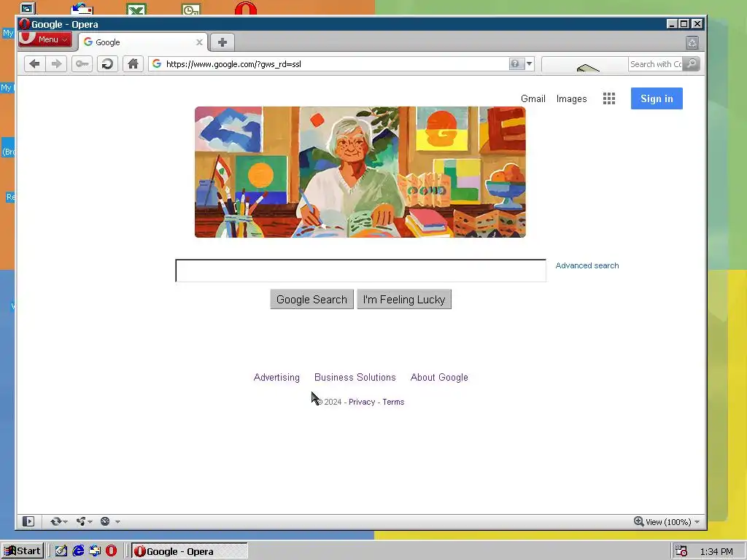Image resolution: width=747 pixels, height=560 pixels.
Task: Open the Advertising link
Action: click(276, 377)
